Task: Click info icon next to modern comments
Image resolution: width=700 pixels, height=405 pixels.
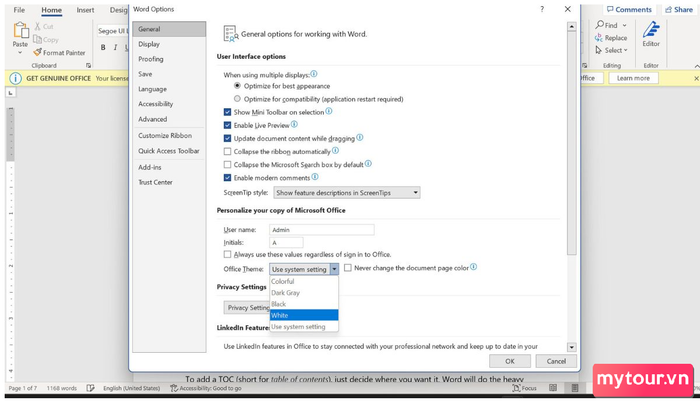Action: coord(315,177)
